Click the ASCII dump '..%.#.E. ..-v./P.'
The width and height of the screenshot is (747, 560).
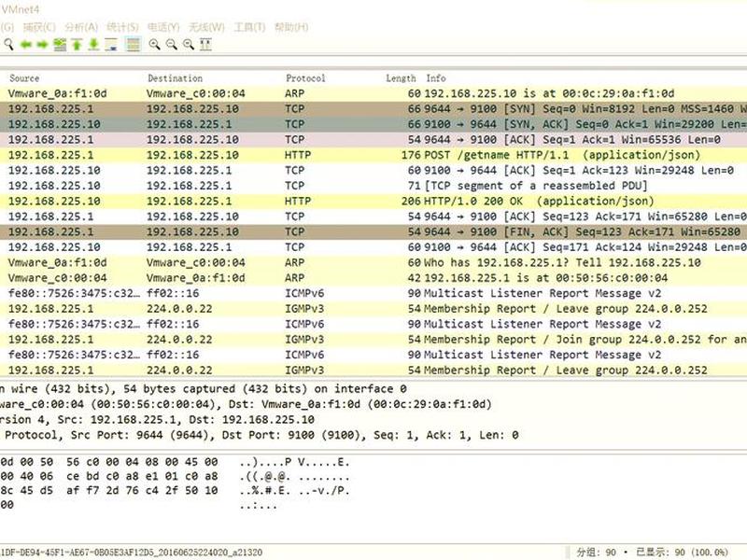click(x=295, y=491)
